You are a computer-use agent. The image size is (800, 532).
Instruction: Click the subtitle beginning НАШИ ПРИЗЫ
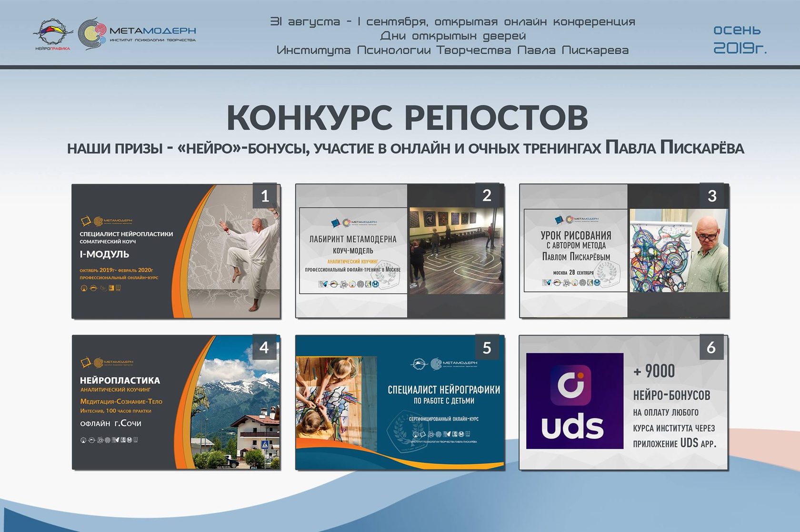tap(405, 148)
